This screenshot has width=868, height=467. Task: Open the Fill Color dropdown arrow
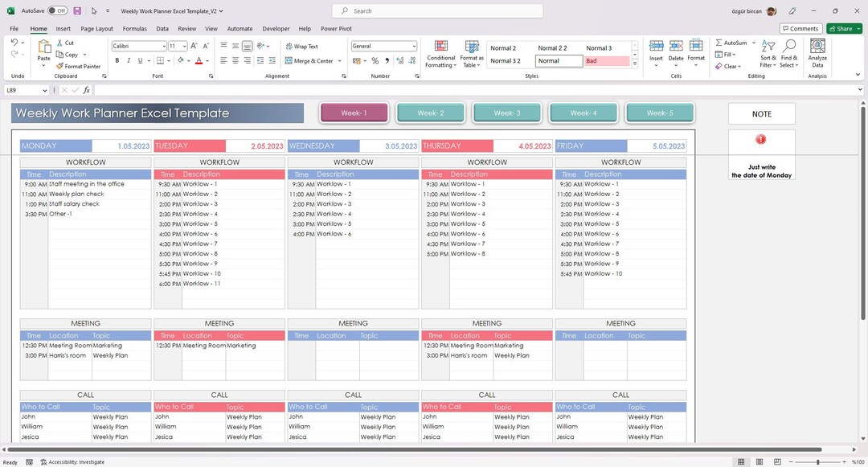tap(187, 60)
